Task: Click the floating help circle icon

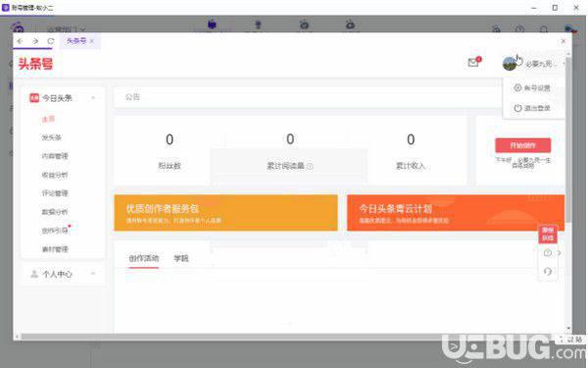Action: point(548,253)
